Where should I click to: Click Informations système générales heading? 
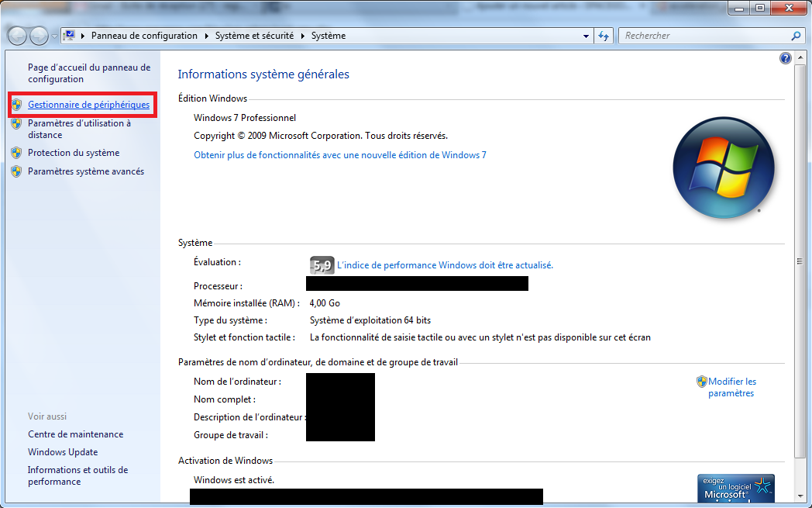(263, 74)
